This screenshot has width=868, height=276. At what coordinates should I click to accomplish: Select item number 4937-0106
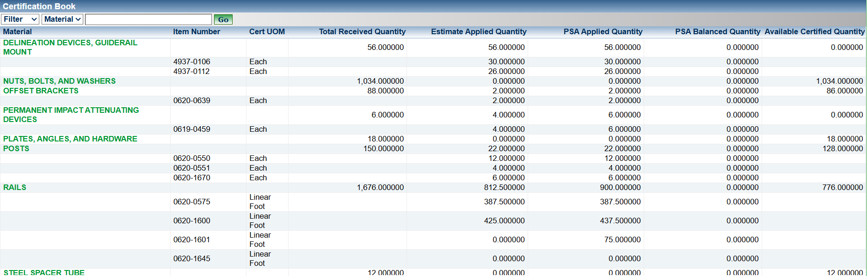[x=191, y=61]
